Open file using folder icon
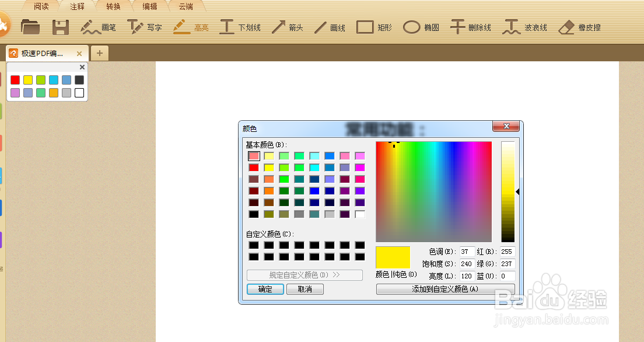Viewport: 644px width, 342px height. pyautogui.click(x=30, y=27)
